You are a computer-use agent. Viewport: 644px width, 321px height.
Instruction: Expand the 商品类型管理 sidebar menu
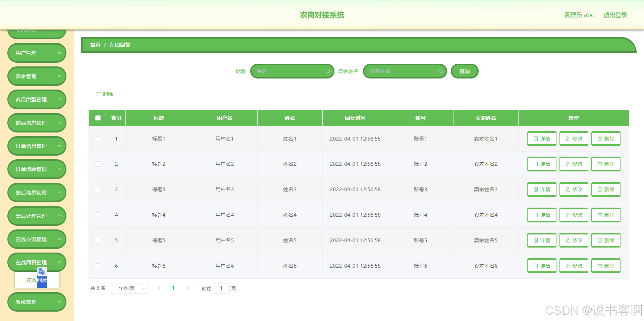[37, 100]
